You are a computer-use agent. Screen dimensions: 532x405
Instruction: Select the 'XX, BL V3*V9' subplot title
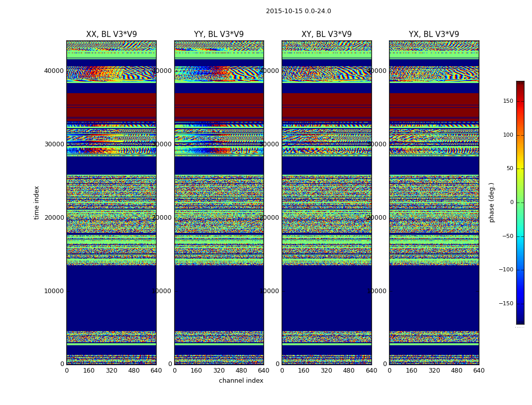click(111, 34)
